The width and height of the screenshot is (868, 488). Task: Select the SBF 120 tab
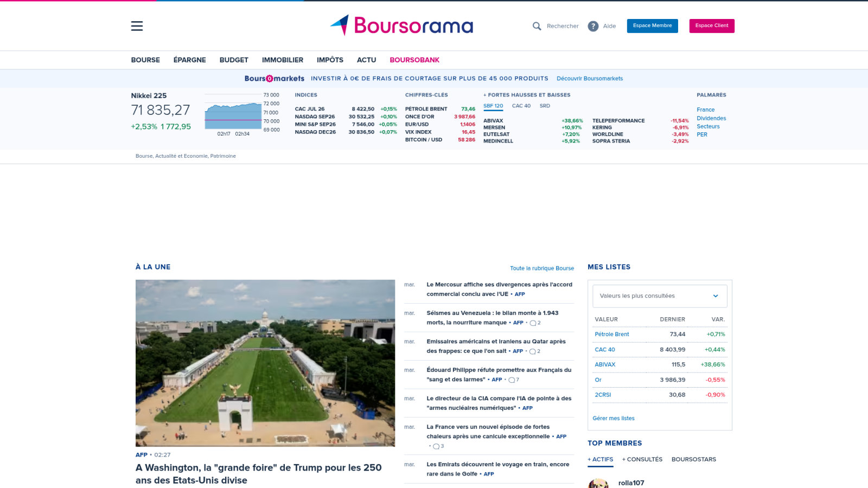click(x=493, y=106)
